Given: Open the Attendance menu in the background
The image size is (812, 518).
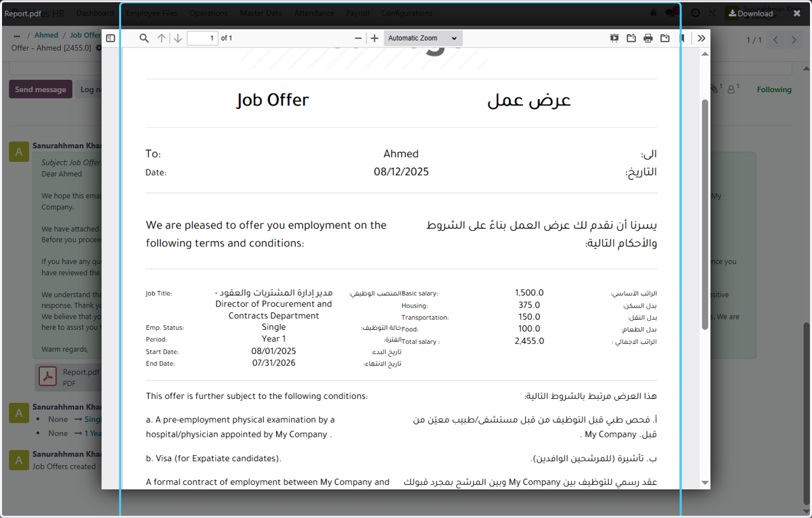Looking at the screenshot, I should pyautogui.click(x=314, y=13).
